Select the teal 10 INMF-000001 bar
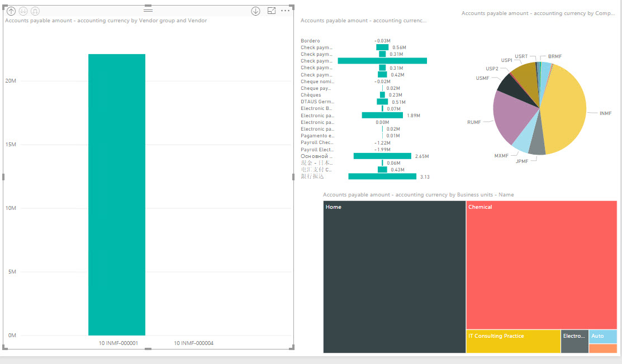 point(117,194)
